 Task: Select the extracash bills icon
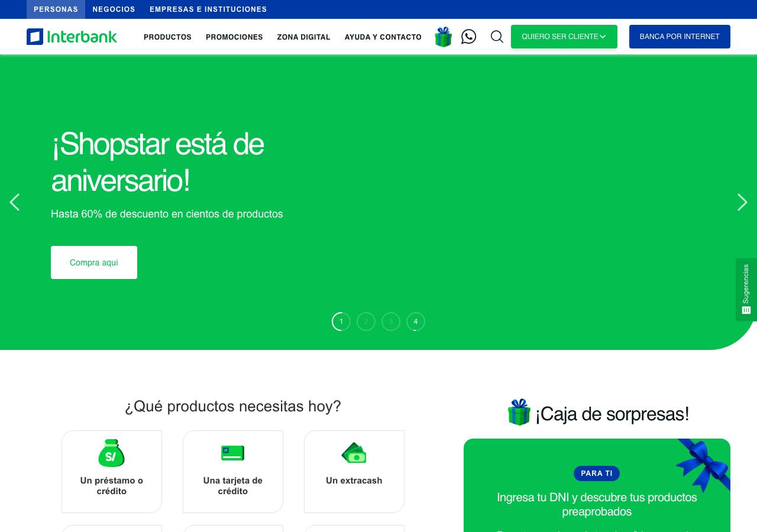click(354, 453)
